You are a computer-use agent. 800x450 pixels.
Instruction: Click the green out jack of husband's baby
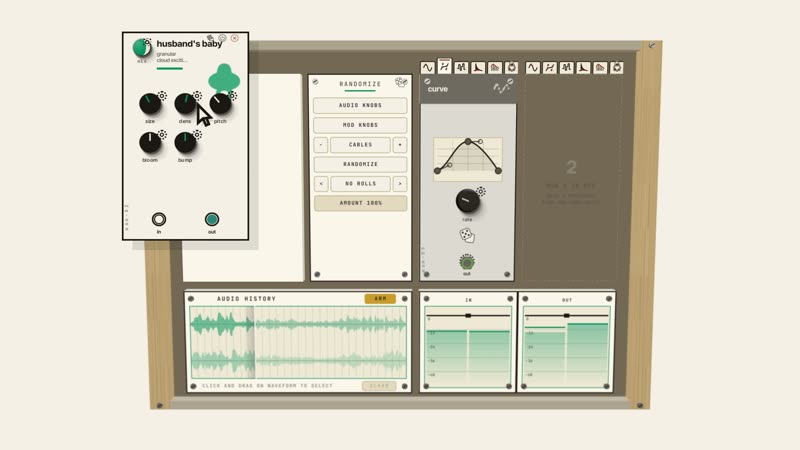pos(212,219)
